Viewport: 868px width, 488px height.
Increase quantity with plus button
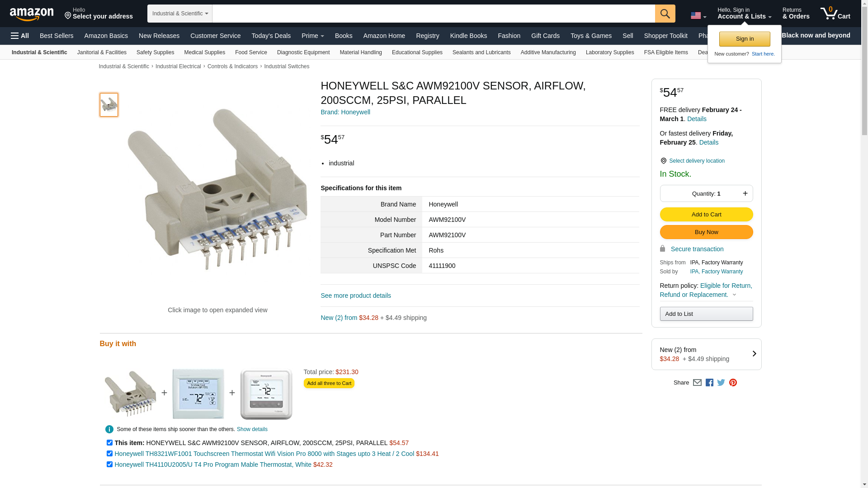point(745,193)
